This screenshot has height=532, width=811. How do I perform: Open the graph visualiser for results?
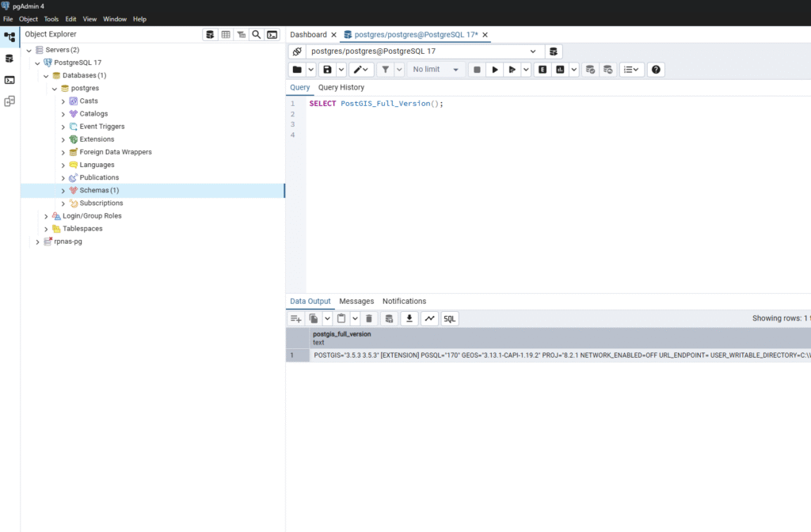(429, 318)
